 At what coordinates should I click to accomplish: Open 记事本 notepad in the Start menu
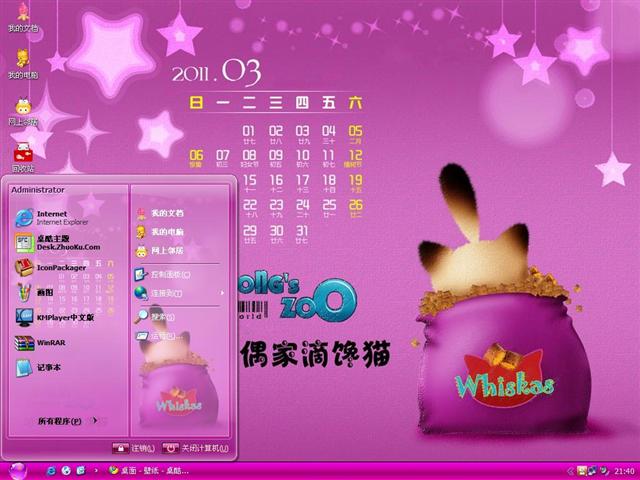38,367
